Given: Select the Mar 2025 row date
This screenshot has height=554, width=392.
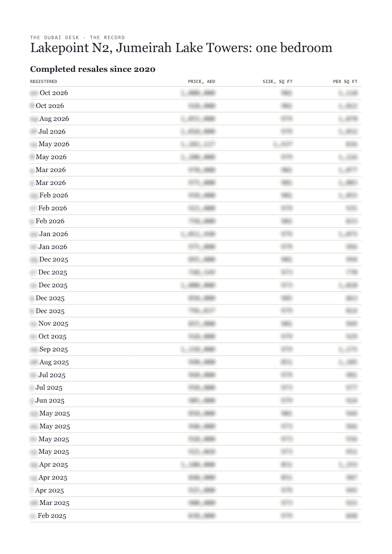Looking at the screenshot, I should pos(49,503).
